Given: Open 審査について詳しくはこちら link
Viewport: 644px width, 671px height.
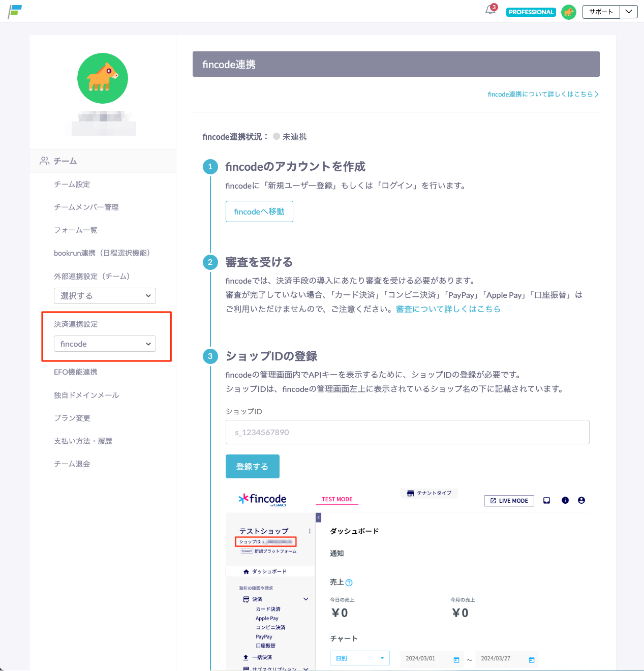Looking at the screenshot, I should click(448, 309).
